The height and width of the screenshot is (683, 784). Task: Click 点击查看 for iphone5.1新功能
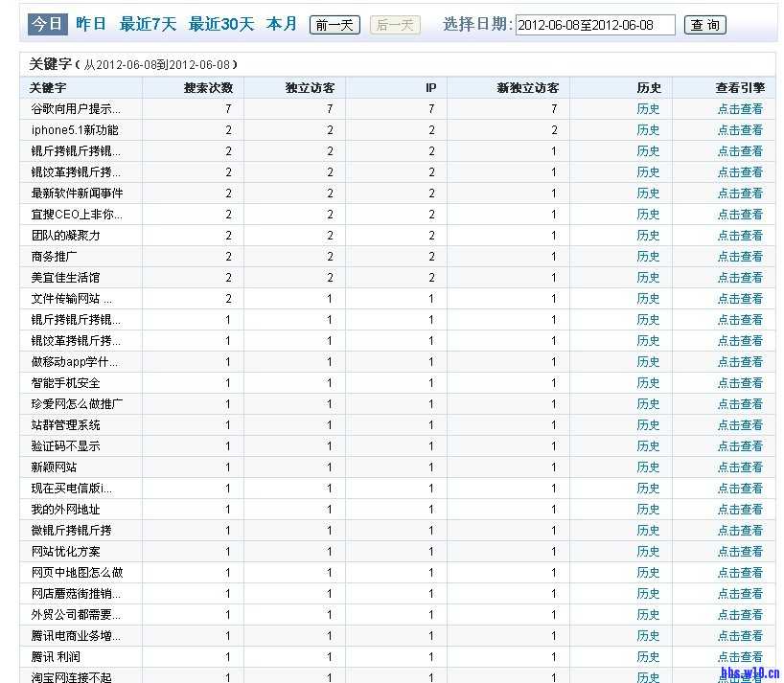[739, 129]
